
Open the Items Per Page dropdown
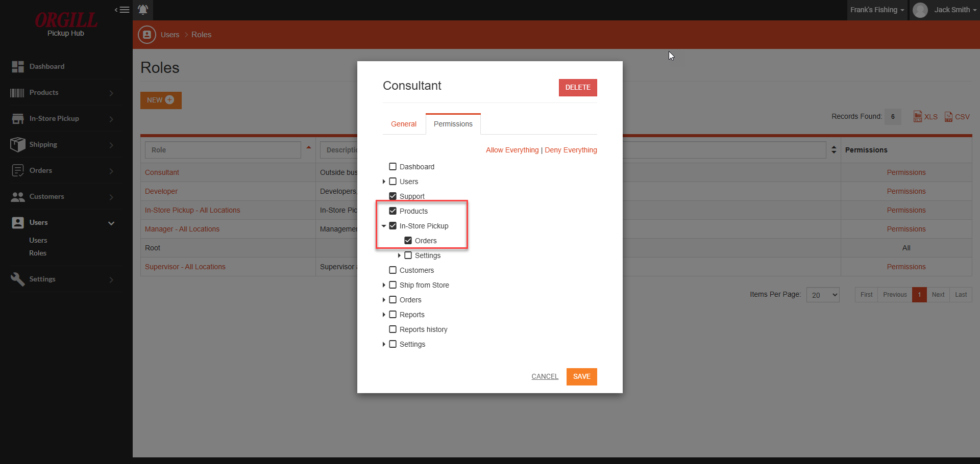coord(823,295)
